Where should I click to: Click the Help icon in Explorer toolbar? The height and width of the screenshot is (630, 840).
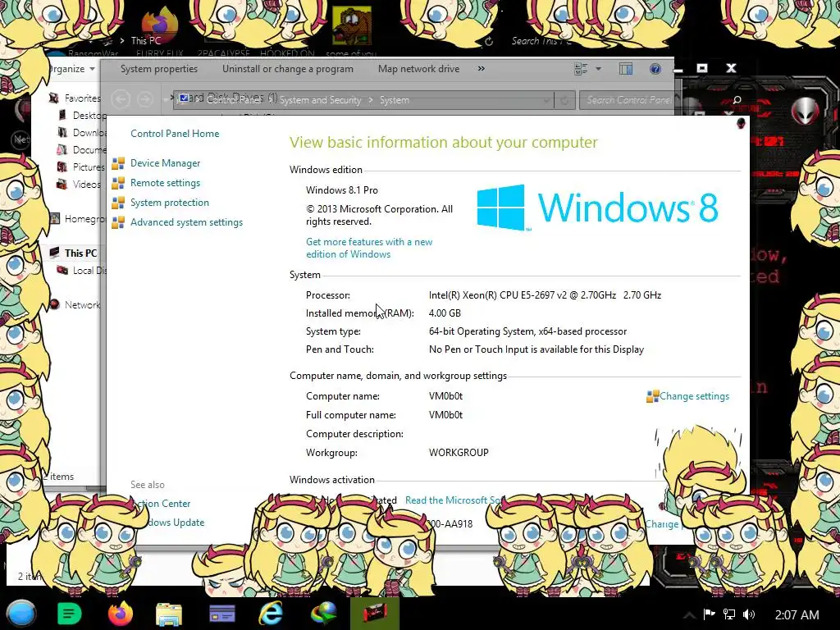coord(655,69)
